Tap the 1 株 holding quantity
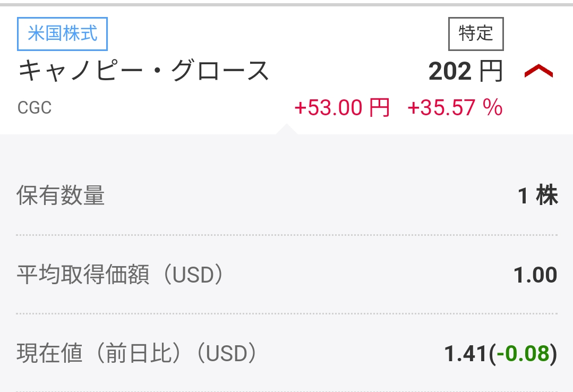The height and width of the screenshot is (392, 573). [x=537, y=196]
